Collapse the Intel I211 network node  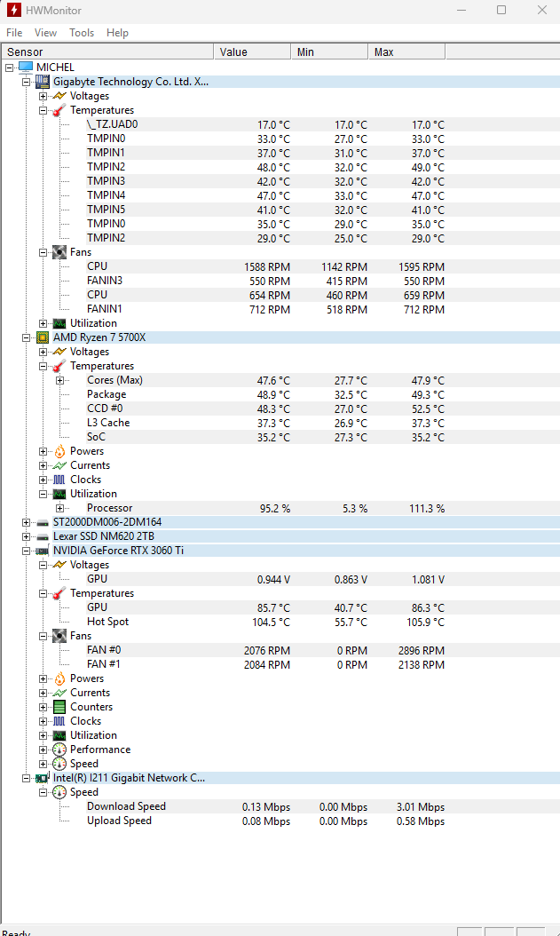point(26,779)
